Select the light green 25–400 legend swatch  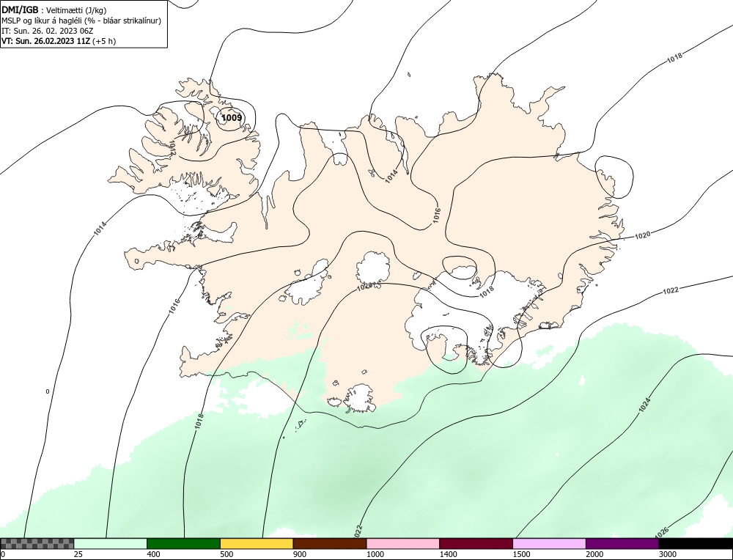[111, 544]
